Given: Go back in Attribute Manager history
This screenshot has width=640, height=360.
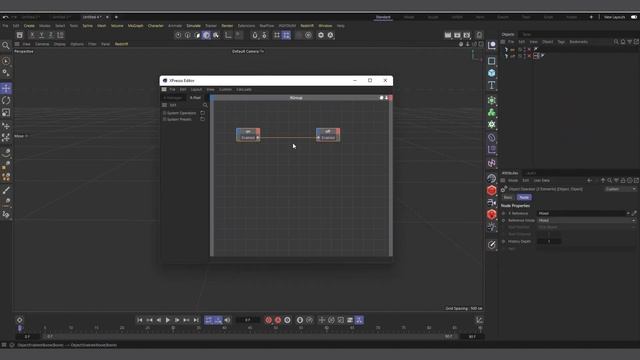Looking at the screenshot, I should (x=589, y=180).
